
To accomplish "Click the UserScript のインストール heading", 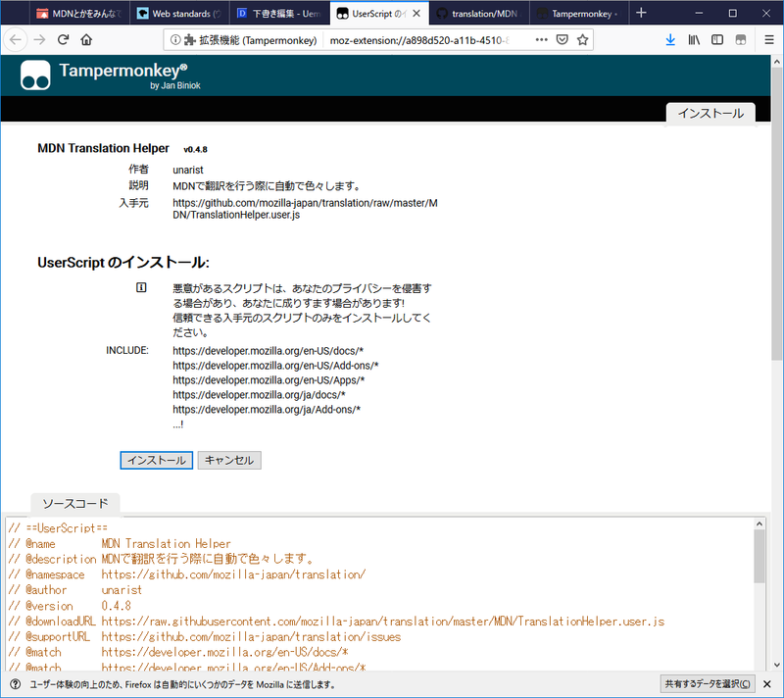I will coord(123,263).
